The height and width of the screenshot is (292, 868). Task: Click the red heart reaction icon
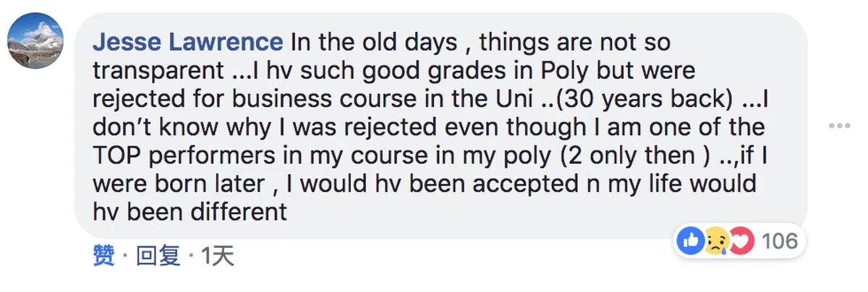740,240
